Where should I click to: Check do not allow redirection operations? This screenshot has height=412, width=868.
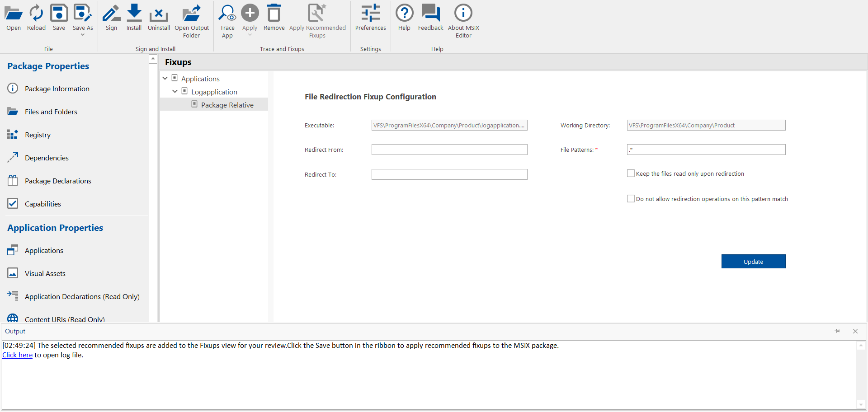pos(631,199)
